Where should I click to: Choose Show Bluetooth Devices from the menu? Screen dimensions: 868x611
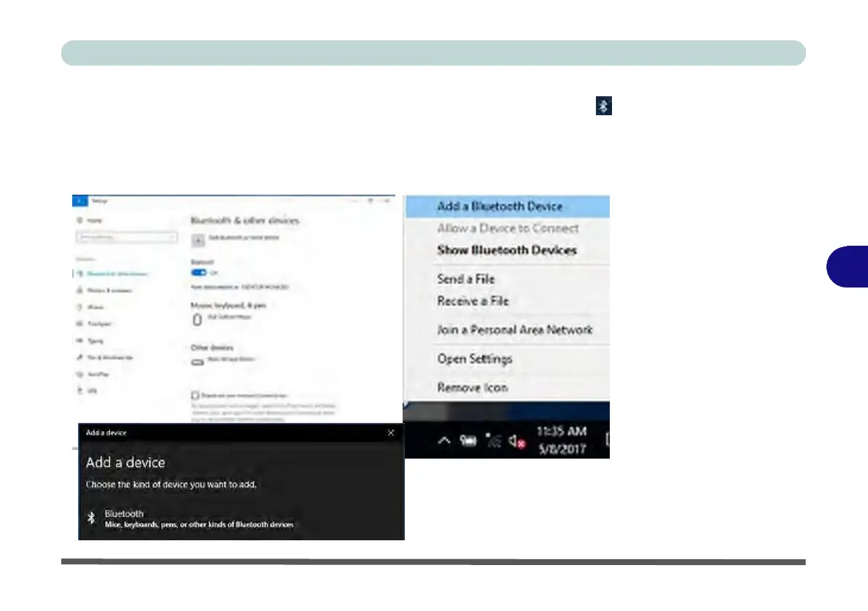508,250
